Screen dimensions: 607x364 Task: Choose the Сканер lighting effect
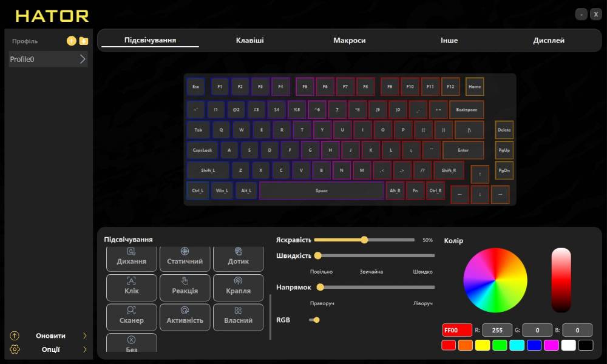(x=131, y=317)
